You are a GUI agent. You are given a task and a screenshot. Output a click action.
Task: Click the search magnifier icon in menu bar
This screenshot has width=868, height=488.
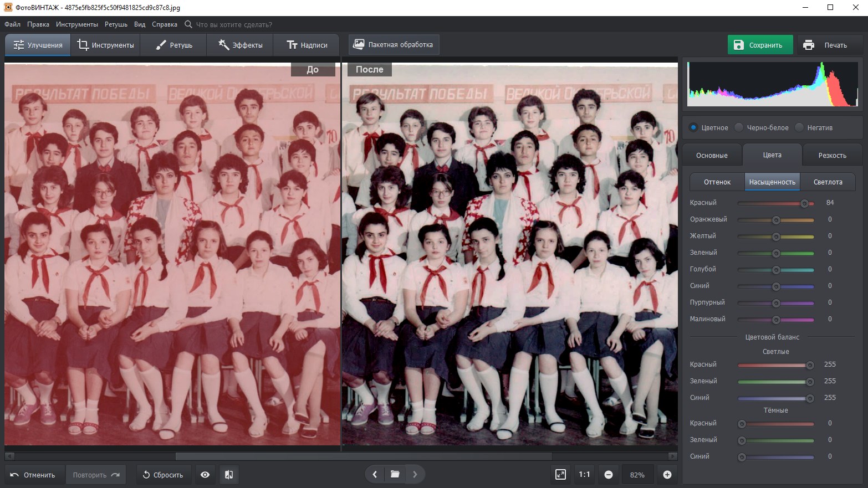point(188,24)
